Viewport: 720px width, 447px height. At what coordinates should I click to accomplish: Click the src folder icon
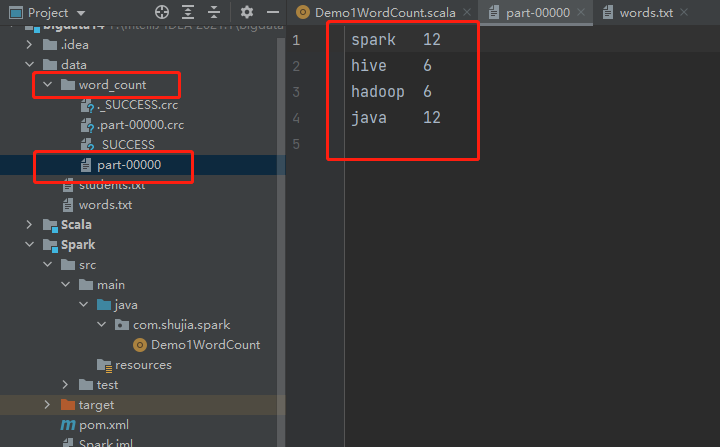[x=68, y=265]
